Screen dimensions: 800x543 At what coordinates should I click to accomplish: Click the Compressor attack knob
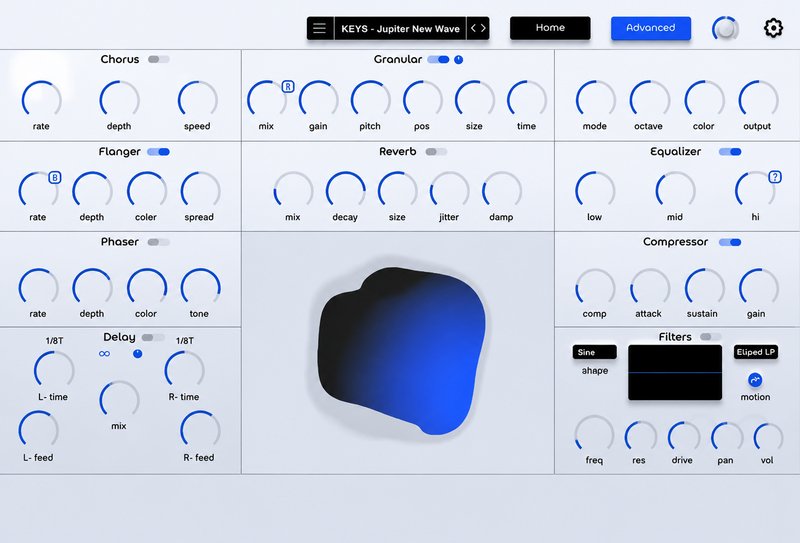coord(649,288)
